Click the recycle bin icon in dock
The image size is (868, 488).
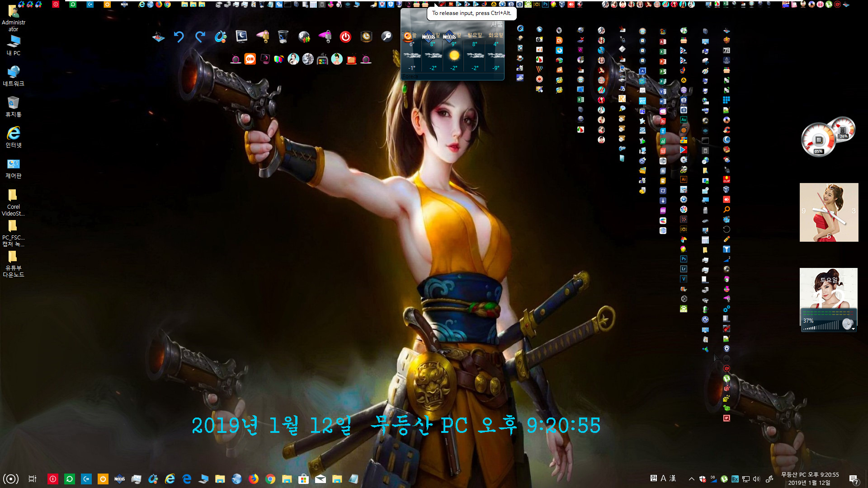pos(283,37)
